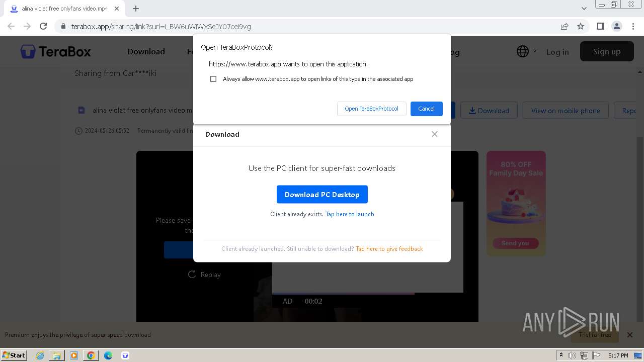Open a new browser tab with the plus icon
Screen dimensions: 644x362
(x=136, y=9)
